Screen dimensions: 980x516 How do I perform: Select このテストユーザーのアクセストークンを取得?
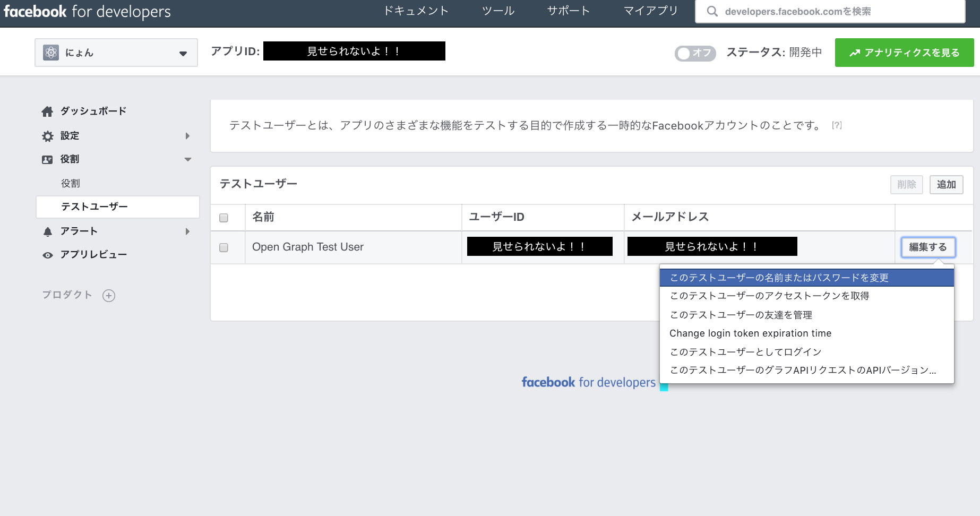pyautogui.click(x=806, y=296)
